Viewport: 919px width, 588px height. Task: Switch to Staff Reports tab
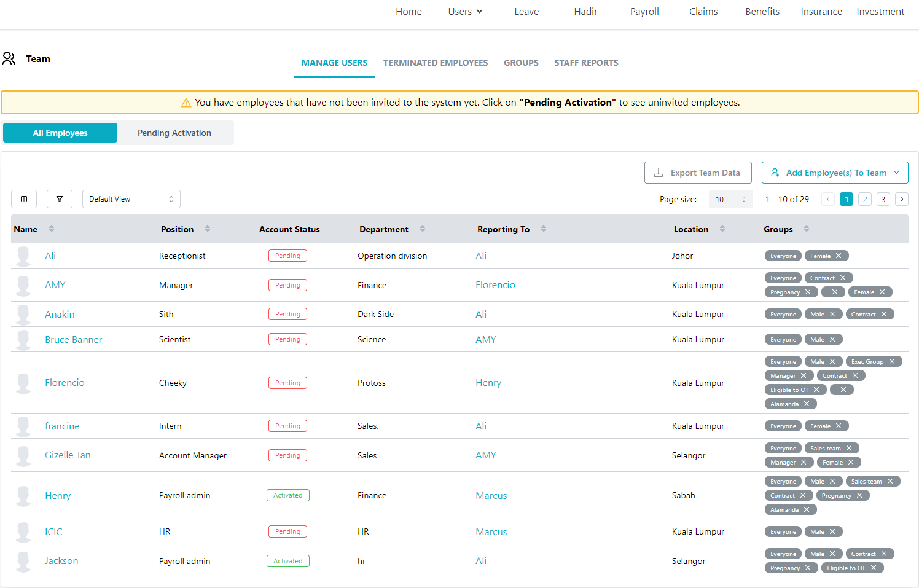[x=586, y=63]
